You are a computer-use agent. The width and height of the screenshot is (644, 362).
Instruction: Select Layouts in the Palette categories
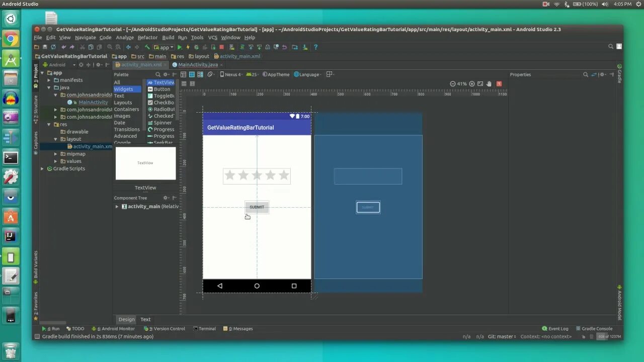pos(123,103)
